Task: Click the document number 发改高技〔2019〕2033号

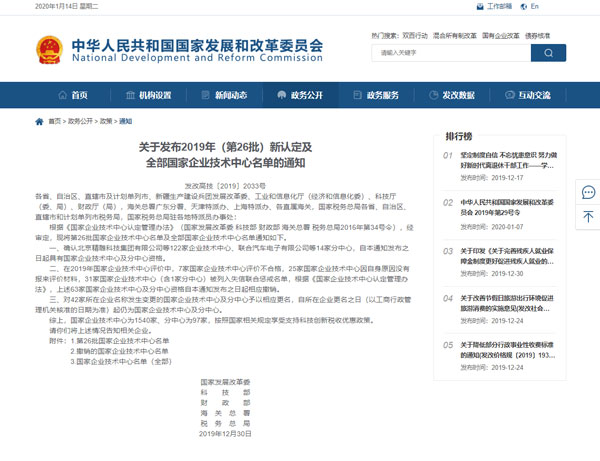Action: pos(225,186)
